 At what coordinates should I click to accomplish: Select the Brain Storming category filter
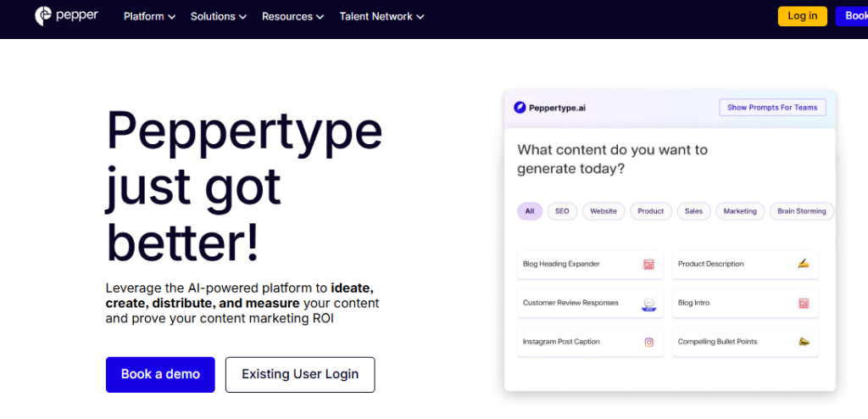802,211
